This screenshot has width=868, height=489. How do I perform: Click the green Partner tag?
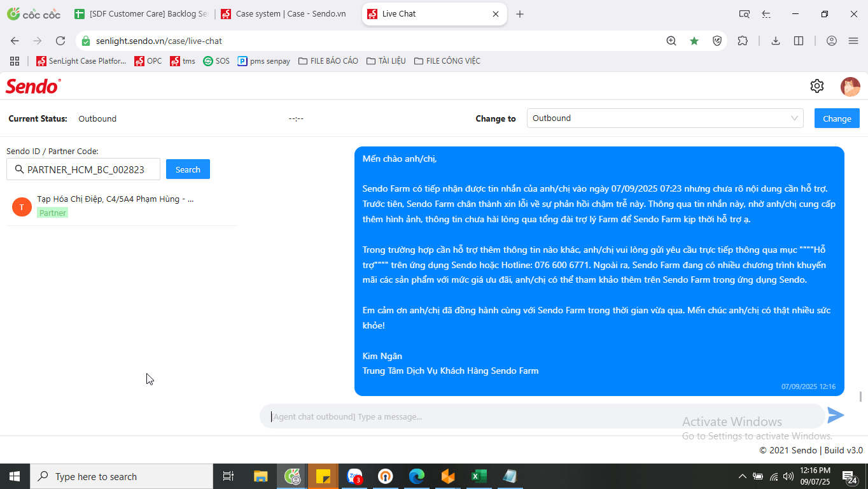[x=52, y=213]
